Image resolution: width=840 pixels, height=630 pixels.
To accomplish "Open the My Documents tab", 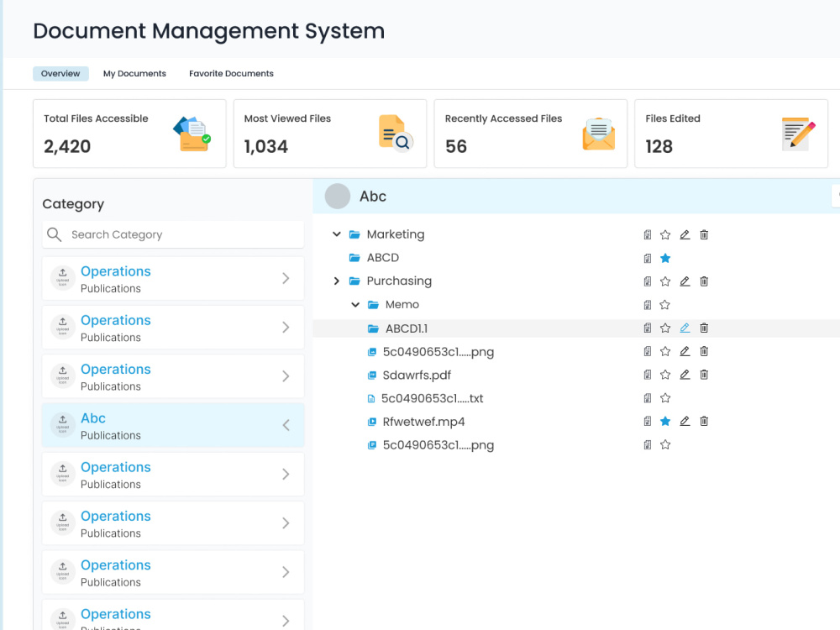I will tap(134, 73).
